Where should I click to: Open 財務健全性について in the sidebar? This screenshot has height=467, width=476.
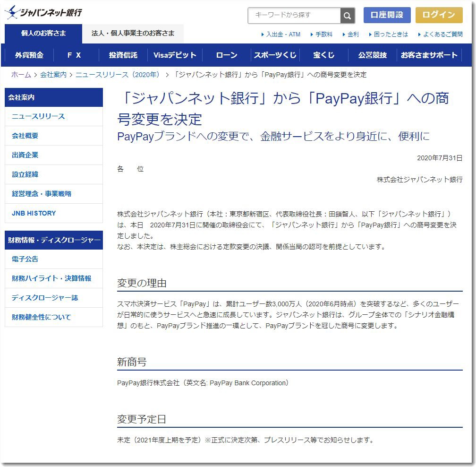tap(54, 317)
